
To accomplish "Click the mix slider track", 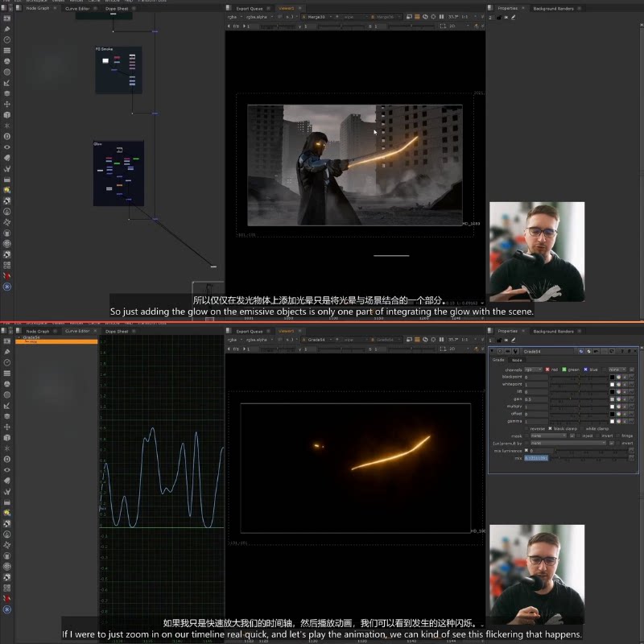I will click(x=588, y=457).
